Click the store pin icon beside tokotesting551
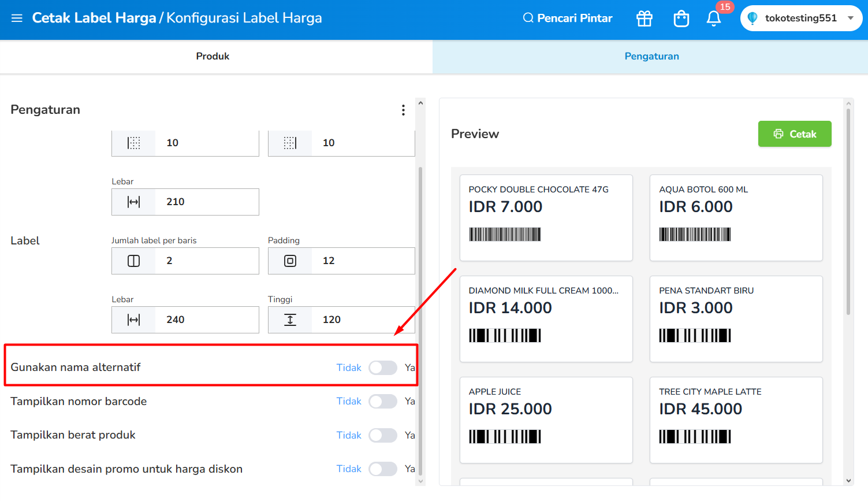The image size is (868, 501). 752,18
